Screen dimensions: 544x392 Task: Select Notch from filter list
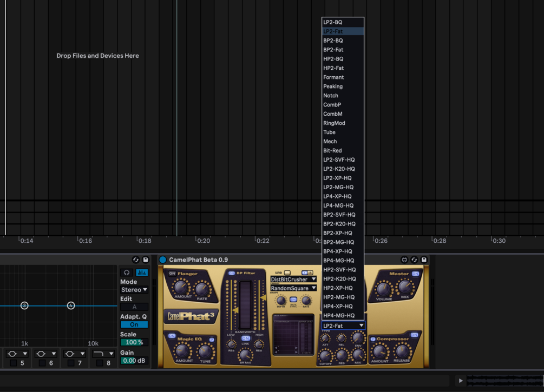pos(343,96)
